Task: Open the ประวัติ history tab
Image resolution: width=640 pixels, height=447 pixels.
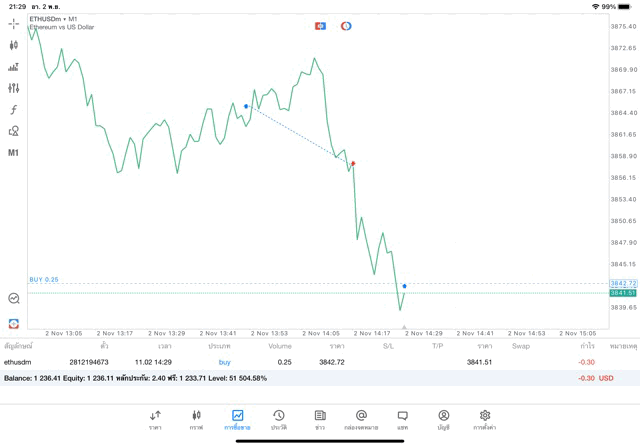Action: click(x=278, y=419)
